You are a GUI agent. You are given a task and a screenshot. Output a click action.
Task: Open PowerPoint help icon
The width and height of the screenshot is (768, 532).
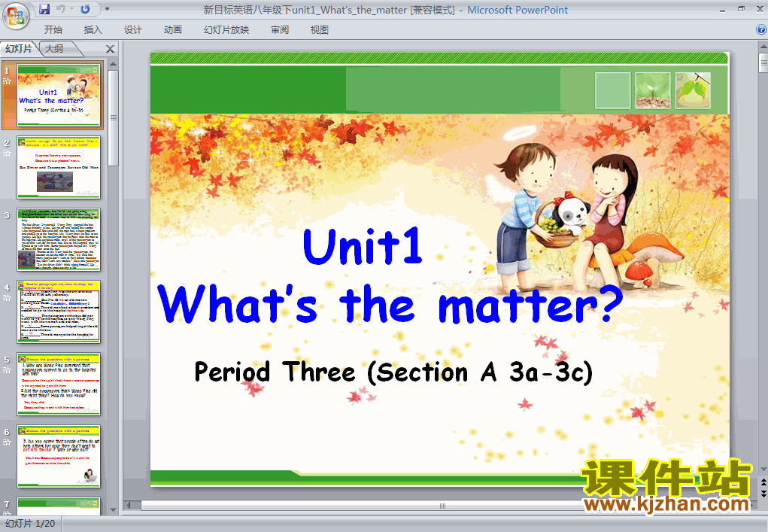(761, 29)
